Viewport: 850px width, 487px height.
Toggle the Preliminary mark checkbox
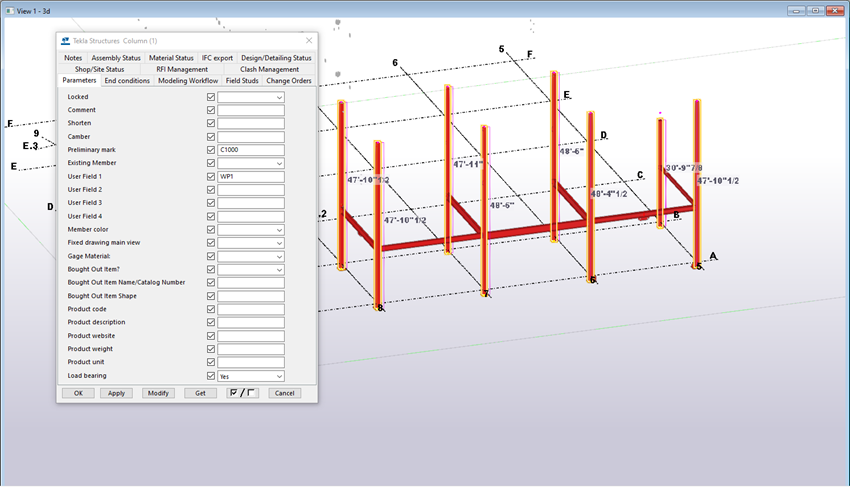pyautogui.click(x=211, y=150)
